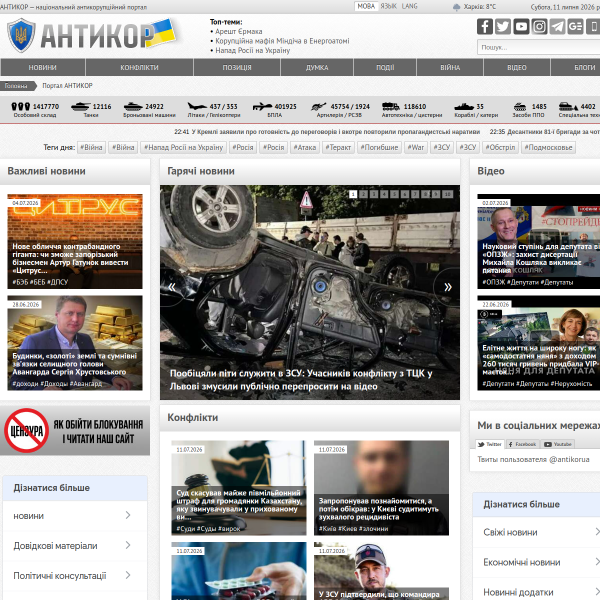Open the ВІДЕО menu item
The width and height of the screenshot is (600, 600).
[x=517, y=67]
